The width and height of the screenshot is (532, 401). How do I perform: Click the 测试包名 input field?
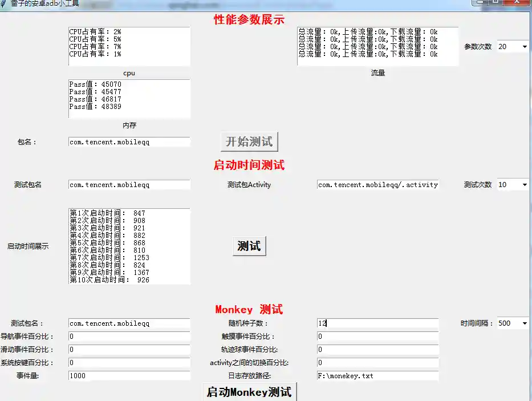[128, 184]
